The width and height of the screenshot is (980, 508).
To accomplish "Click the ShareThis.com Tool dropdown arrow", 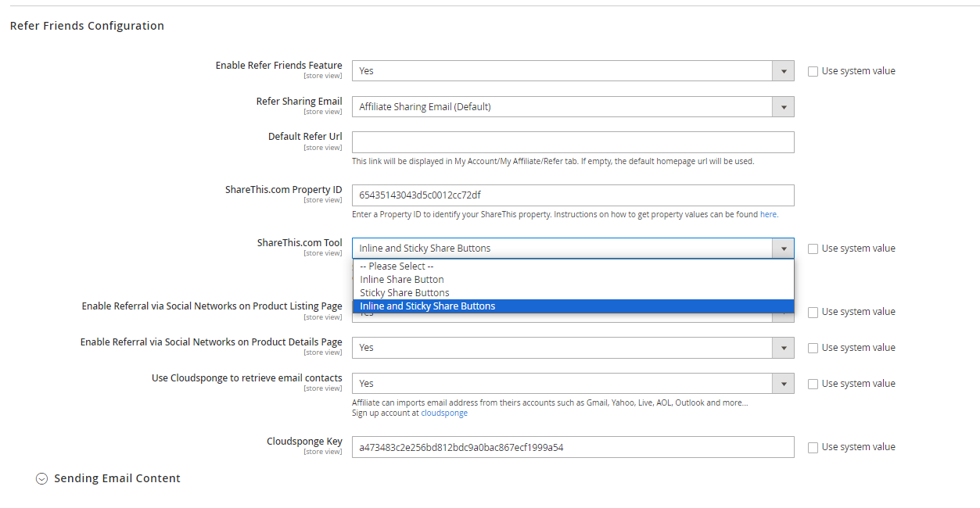I will [783, 249].
